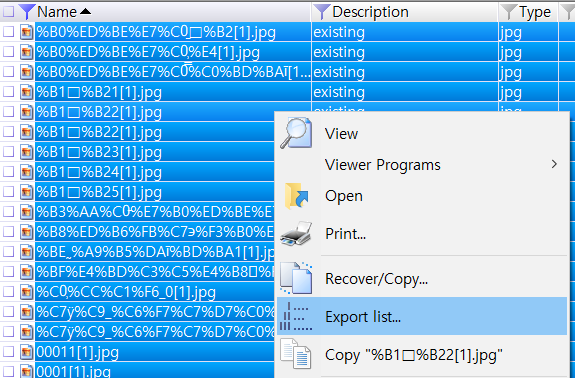Click file icon of %B1□%B21[1].jpg
Screen dimensions: 576x378
[26, 92]
